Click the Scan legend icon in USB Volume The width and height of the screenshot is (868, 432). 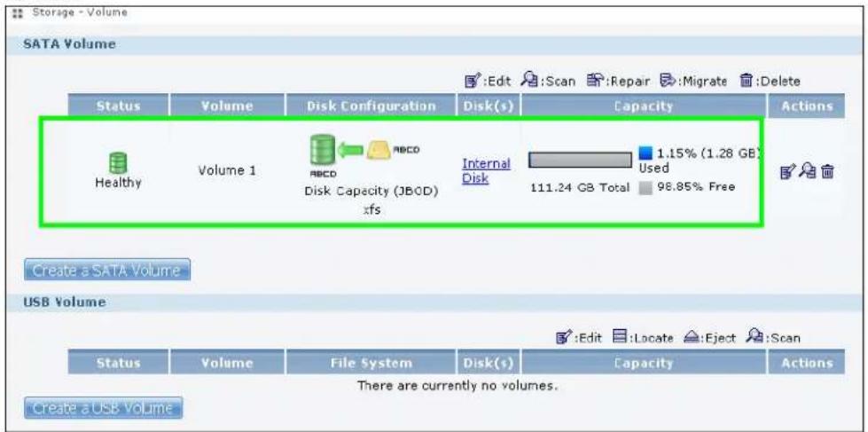753,337
